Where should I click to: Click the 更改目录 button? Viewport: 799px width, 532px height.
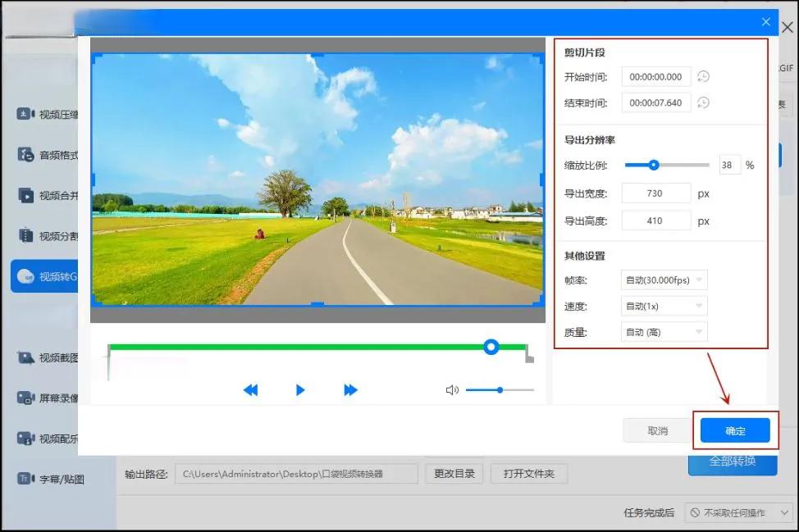(x=454, y=474)
